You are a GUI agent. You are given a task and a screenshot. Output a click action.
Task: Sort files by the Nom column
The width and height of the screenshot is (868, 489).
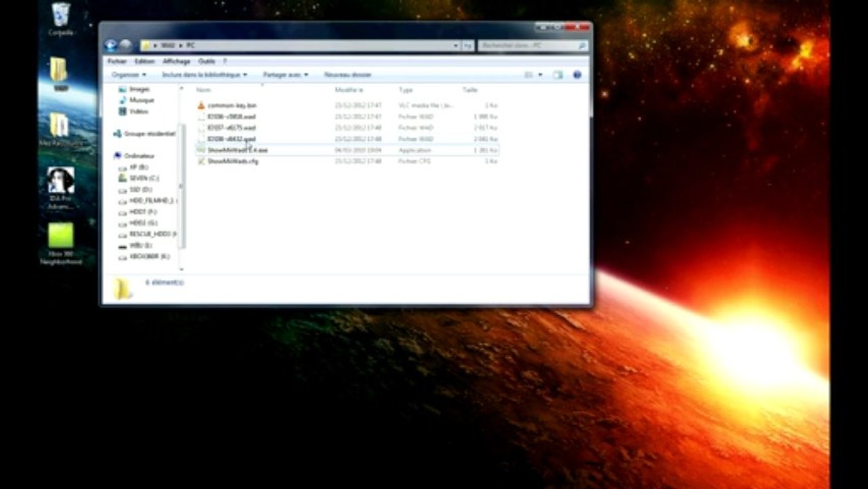pyautogui.click(x=203, y=90)
